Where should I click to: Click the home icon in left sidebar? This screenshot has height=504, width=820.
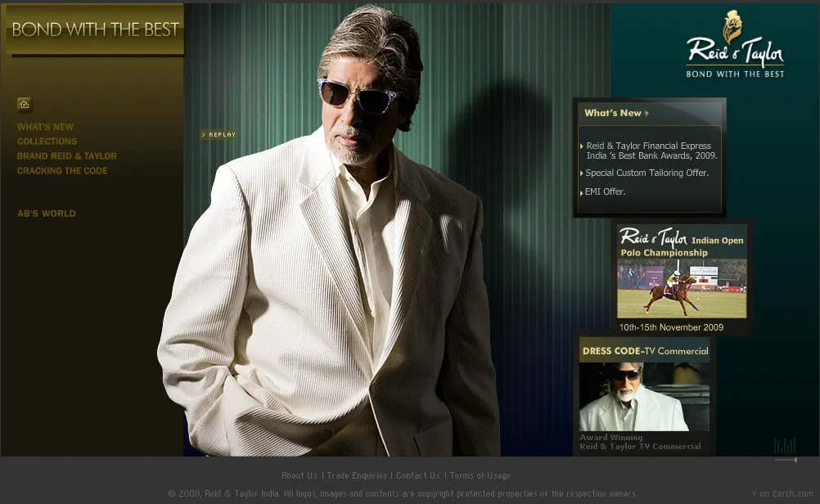click(24, 105)
